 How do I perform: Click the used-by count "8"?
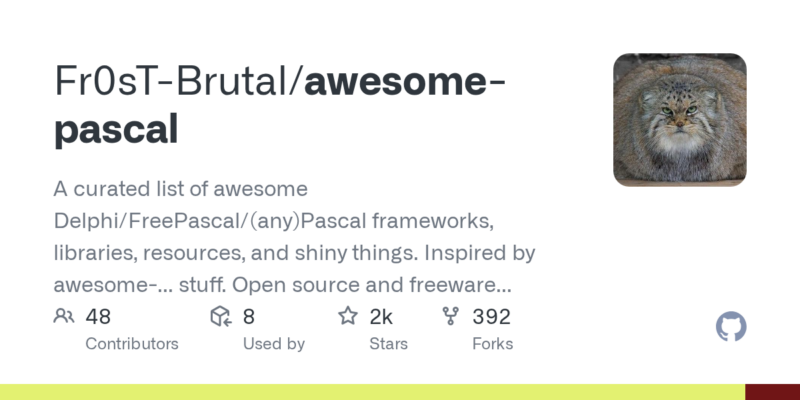pos(249,317)
